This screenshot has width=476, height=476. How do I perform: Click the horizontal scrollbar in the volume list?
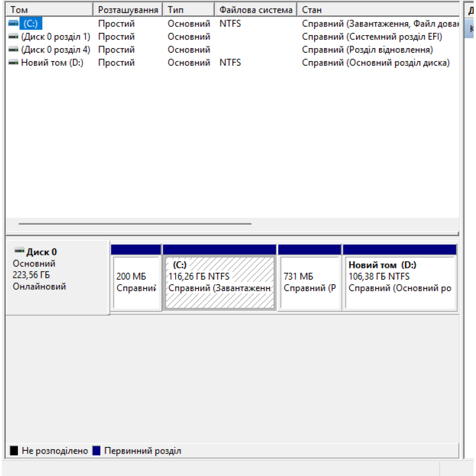point(135,223)
